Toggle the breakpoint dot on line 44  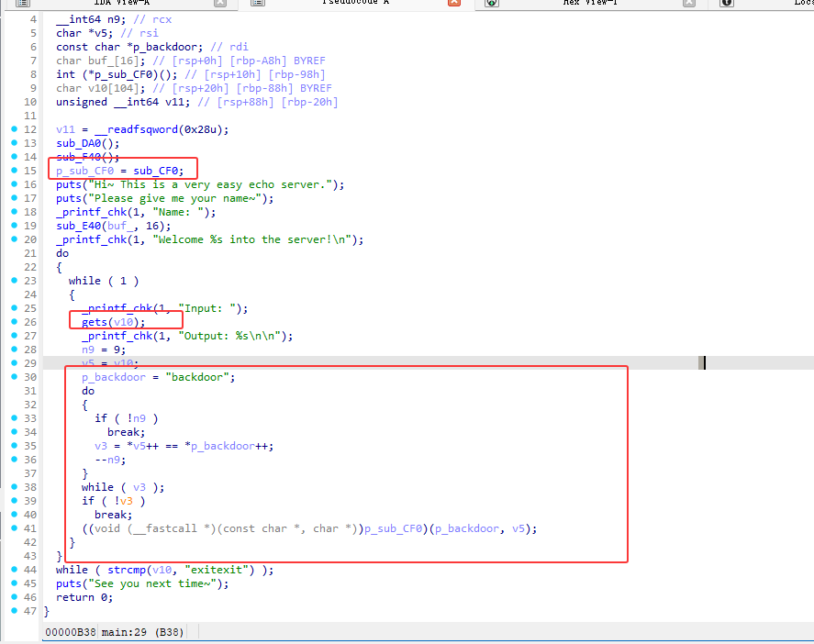tap(14, 570)
